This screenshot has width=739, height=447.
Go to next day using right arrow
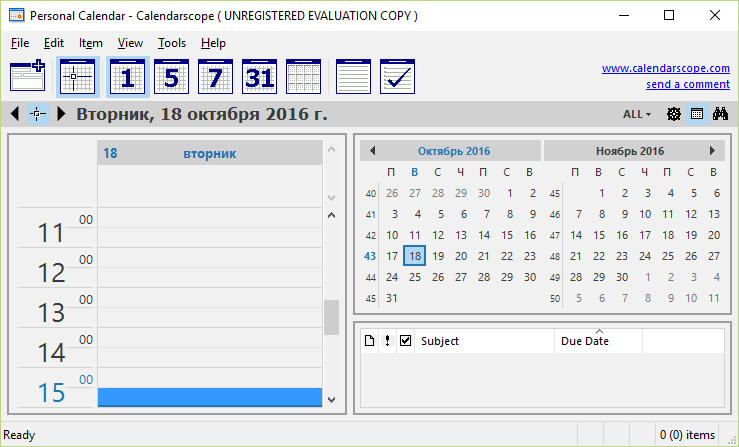(x=61, y=114)
